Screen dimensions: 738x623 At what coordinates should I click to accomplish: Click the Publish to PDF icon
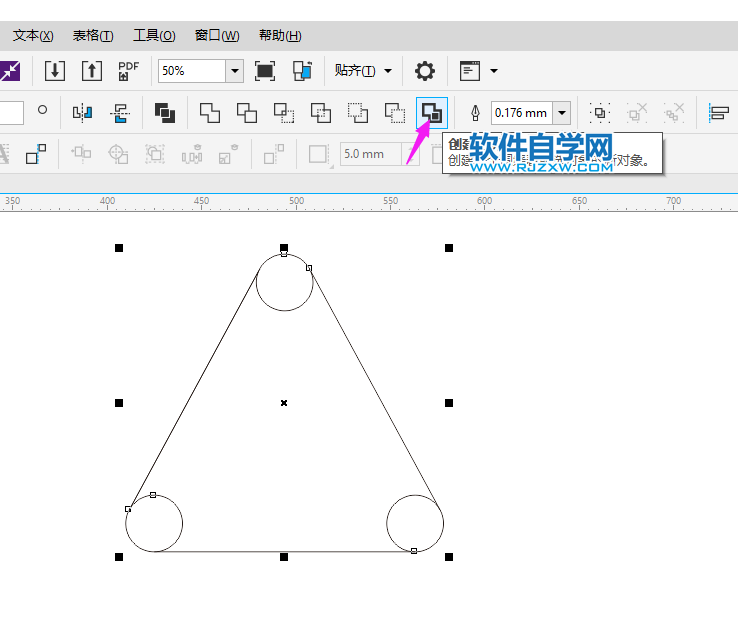pyautogui.click(x=129, y=71)
